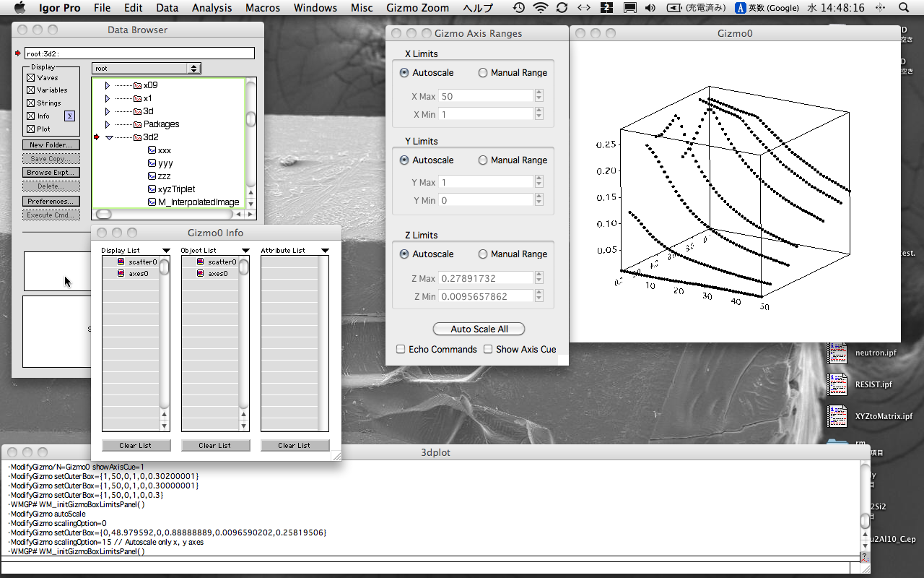Expand the x09 folder triangle

108,85
